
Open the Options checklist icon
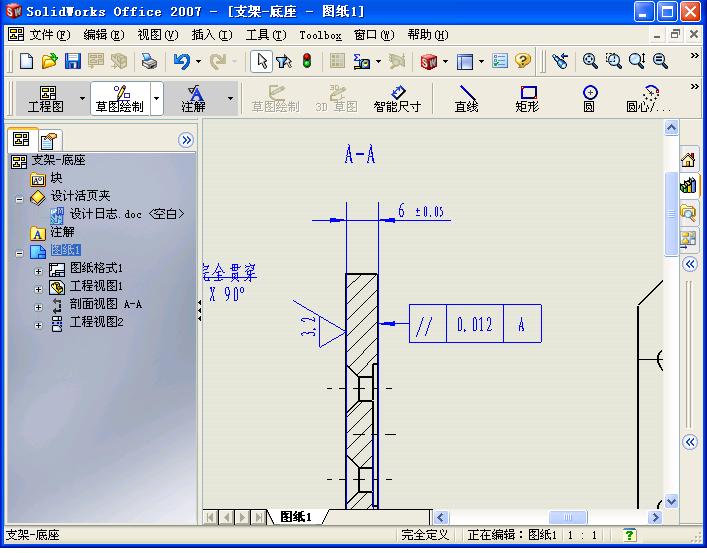pos(500,61)
